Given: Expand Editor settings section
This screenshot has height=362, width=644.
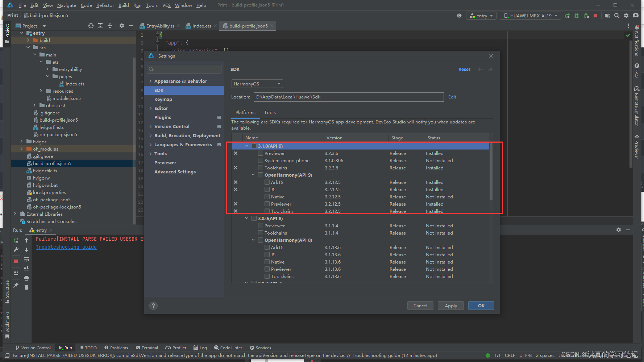Looking at the screenshot, I should pyautogui.click(x=150, y=108).
